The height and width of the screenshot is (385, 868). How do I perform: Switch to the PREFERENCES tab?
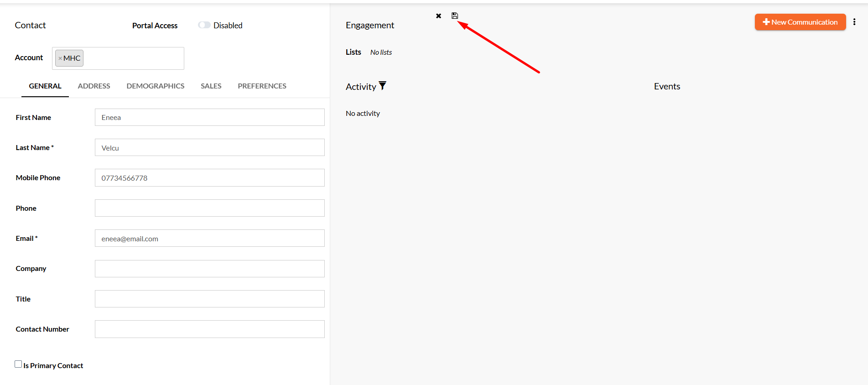click(x=262, y=86)
